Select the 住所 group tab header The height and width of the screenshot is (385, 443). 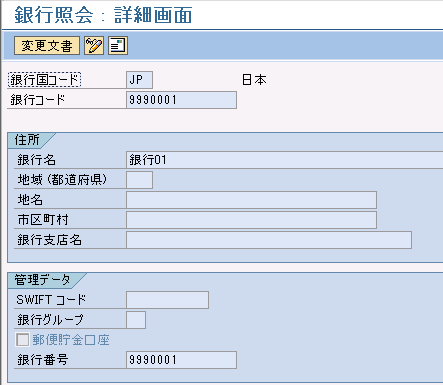coord(27,140)
